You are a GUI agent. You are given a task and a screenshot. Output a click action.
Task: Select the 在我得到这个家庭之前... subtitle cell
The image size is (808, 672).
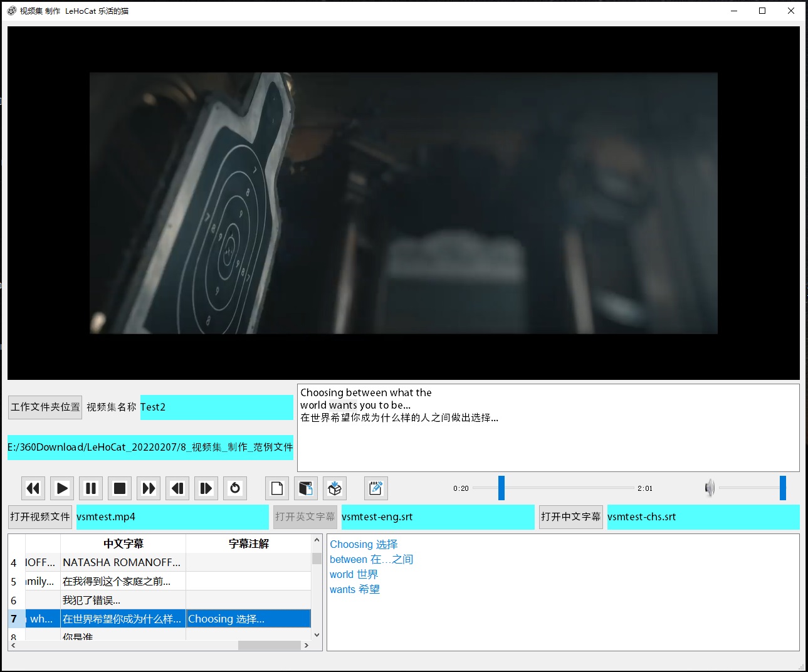tap(123, 581)
